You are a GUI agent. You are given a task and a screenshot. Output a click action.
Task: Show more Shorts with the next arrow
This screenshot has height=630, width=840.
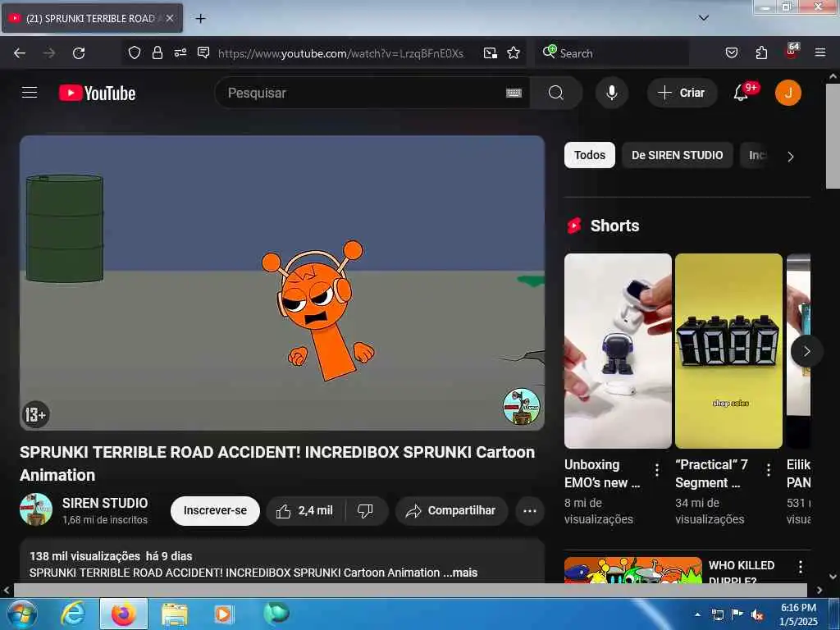(x=806, y=351)
